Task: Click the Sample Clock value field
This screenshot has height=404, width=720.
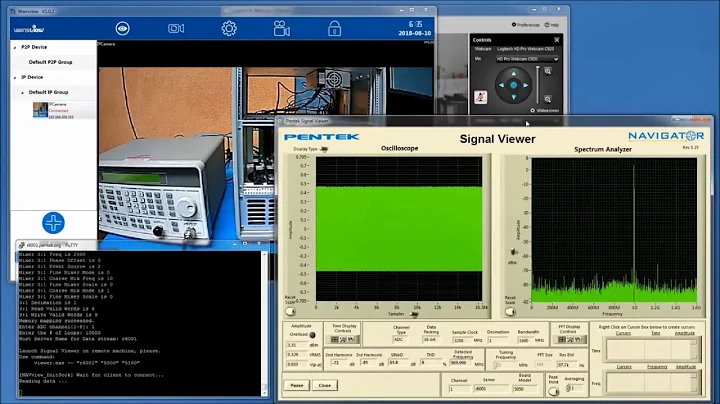Action: [462, 341]
